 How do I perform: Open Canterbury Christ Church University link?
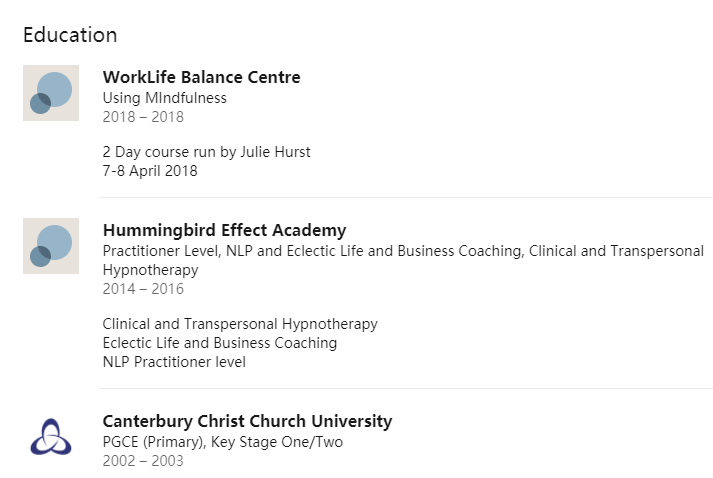click(x=247, y=421)
